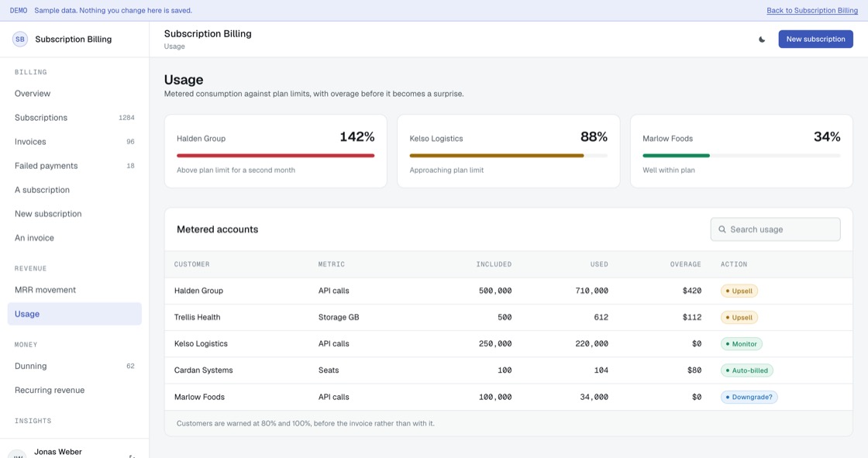
Task: Click the 34% value on Marlow card
Action: tap(827, 137)
